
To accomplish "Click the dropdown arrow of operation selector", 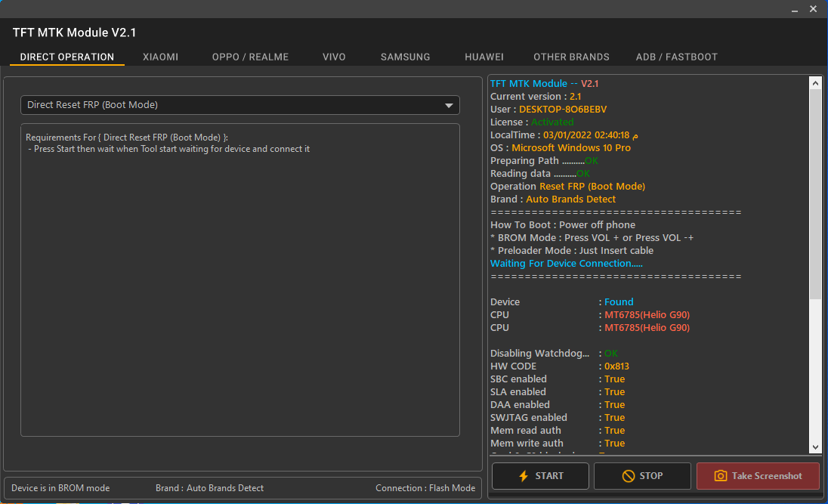I will pos(449,105).
